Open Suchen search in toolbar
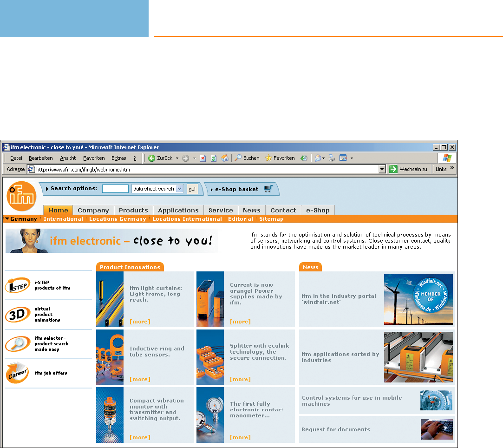 pyautogui.click(x=247, y=158)
